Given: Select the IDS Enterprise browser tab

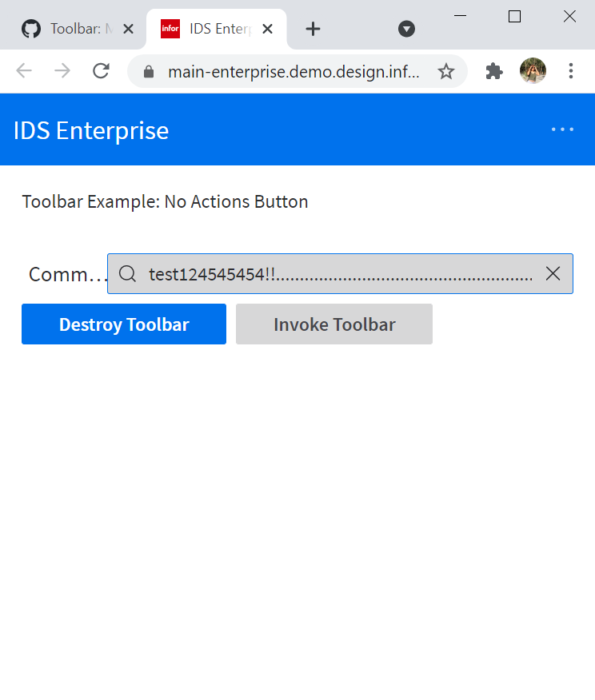Looking at the screenshot, I should [x=217, y=29].
